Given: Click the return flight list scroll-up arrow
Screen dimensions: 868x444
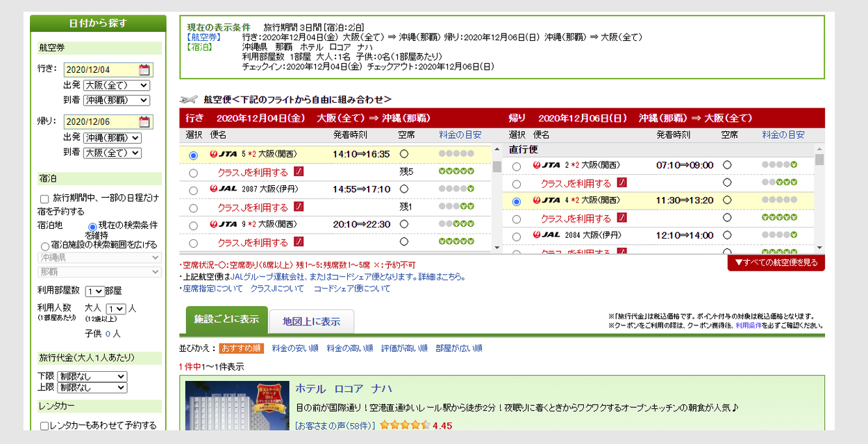Looking at the screenshot, I should coord(819,148).
